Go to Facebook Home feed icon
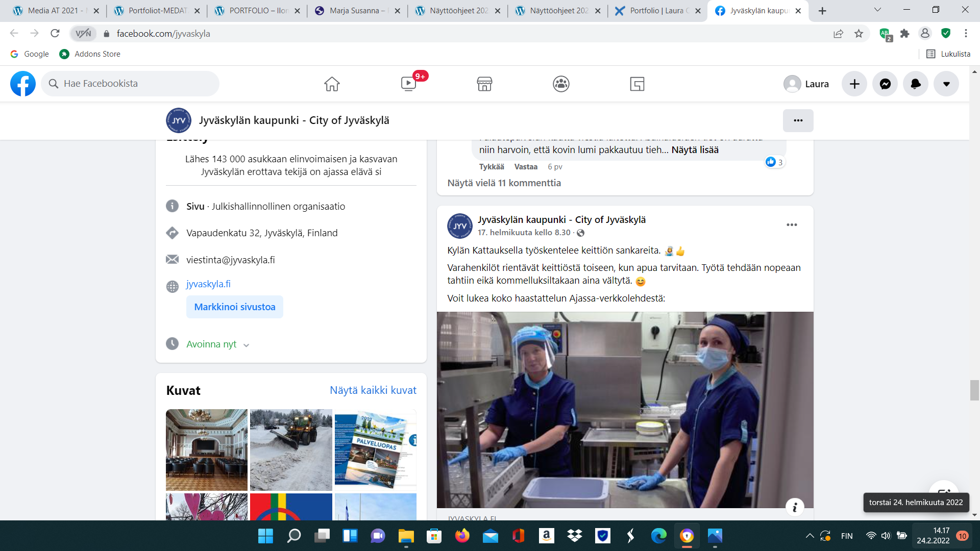Viewport: 980px width, 551px height. 332,84
